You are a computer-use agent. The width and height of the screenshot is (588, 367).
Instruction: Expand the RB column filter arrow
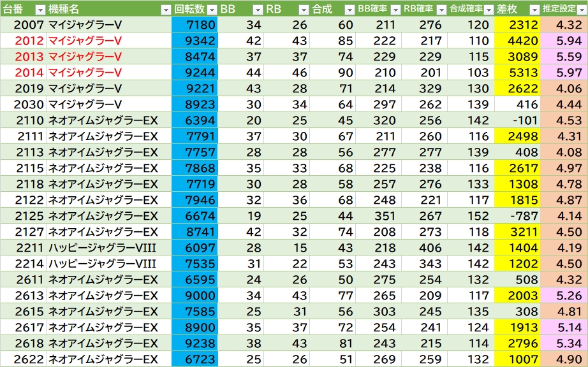pyautogui.click(x=303, y=10)
